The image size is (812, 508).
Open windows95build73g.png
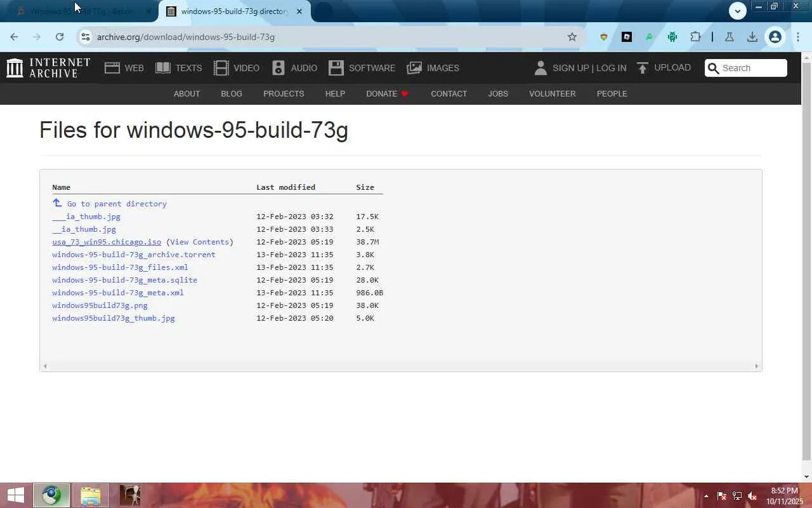click(x=100, y=305)
